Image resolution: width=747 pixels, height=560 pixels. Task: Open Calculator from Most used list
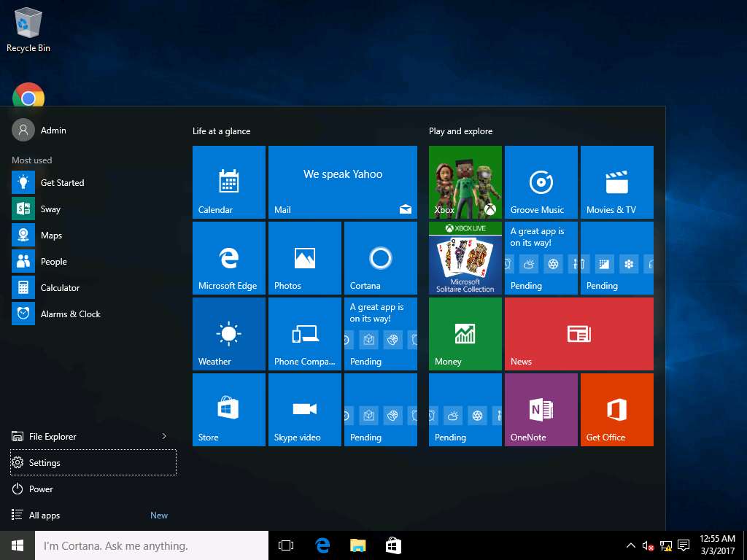pos(93,287)
